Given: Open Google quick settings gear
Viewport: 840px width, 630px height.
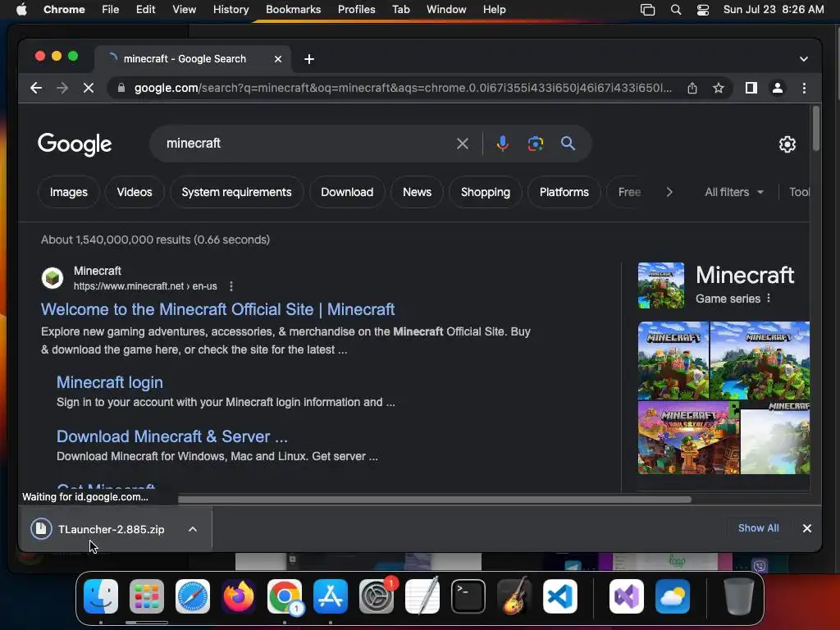Looking at the screenshot, I should tap(787, 144).
